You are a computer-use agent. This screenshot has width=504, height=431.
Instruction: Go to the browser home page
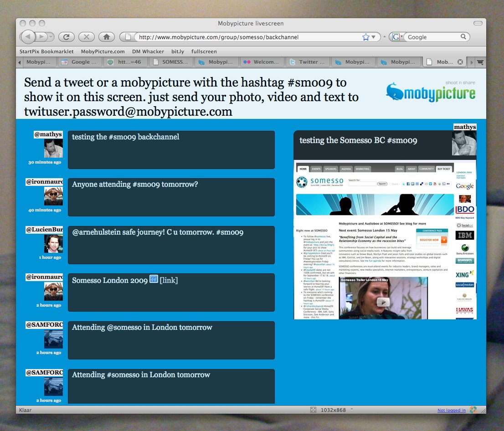pos(106,37)
